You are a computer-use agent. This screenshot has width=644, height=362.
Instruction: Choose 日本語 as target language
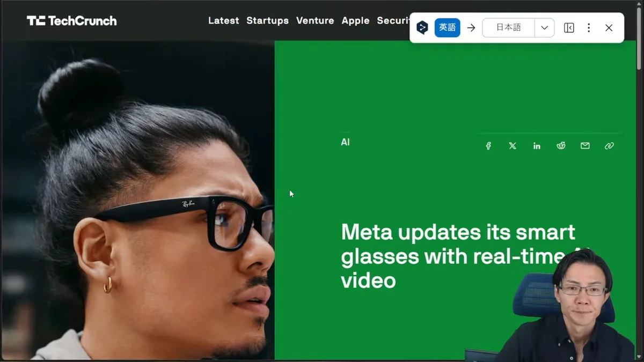click(508, 28)
